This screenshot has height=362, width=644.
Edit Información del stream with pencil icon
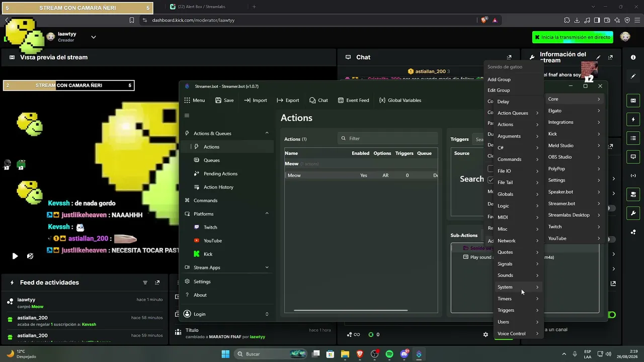tap(598, 57)
